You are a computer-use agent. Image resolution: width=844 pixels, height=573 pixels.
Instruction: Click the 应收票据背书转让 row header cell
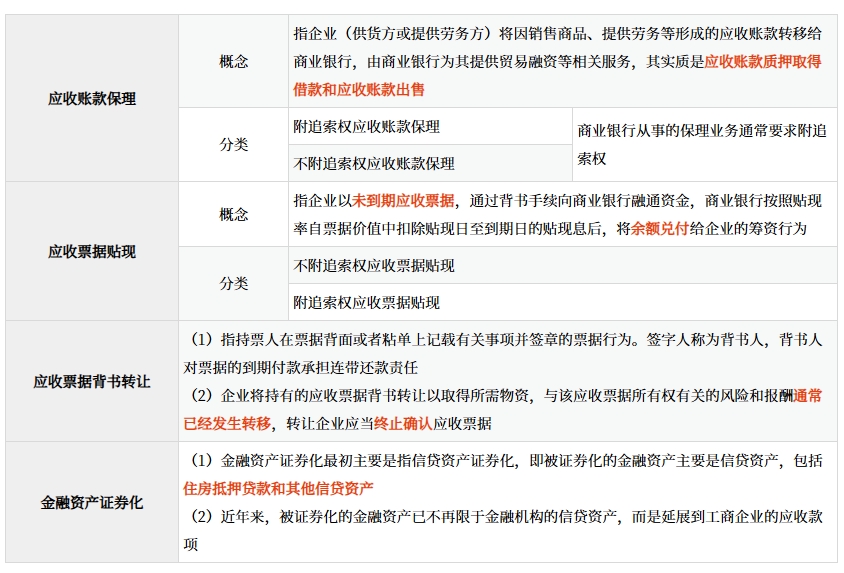pyautogui.click(x=92, y=381)
